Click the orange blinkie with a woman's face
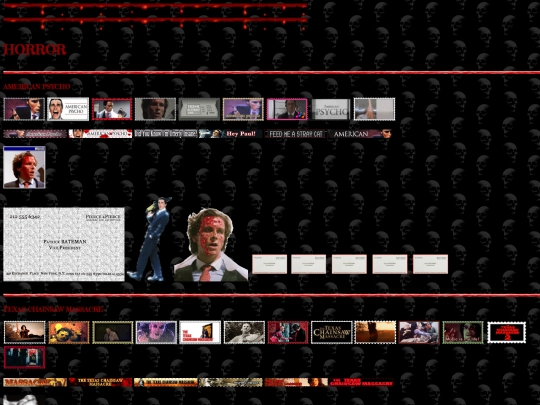The width and height of the screenshot is (540, 405). click(x=296, y=382)
